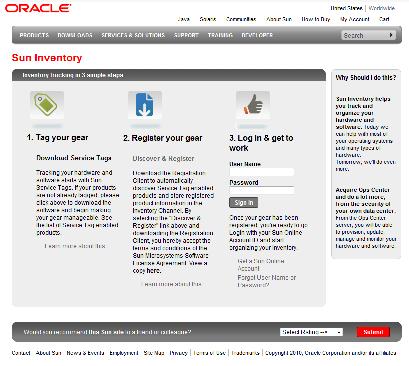Open the Cart link

tap(384, 19)
